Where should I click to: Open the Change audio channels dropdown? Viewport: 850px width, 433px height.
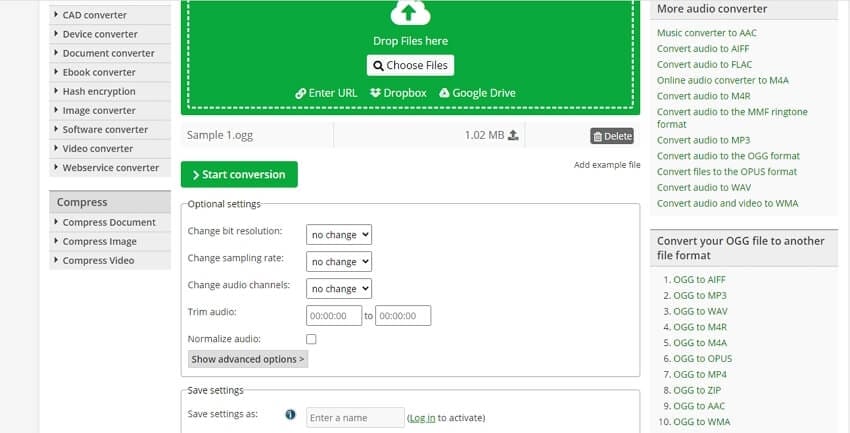339,289
